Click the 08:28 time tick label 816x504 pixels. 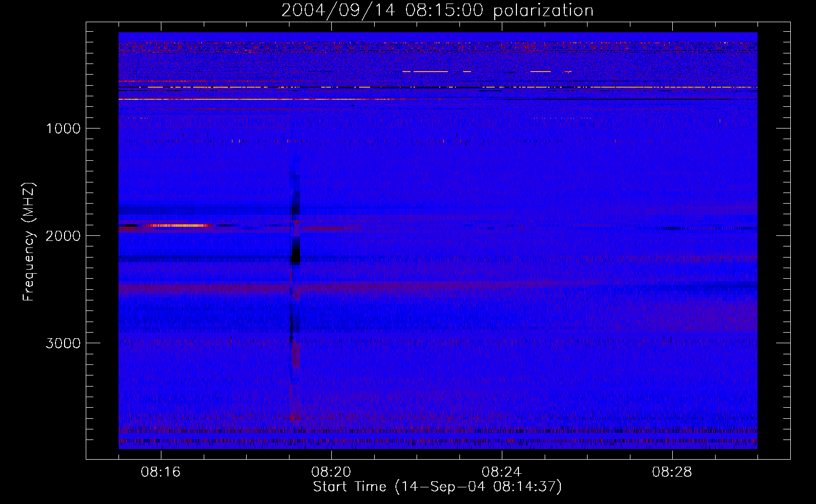coord(672,472)
